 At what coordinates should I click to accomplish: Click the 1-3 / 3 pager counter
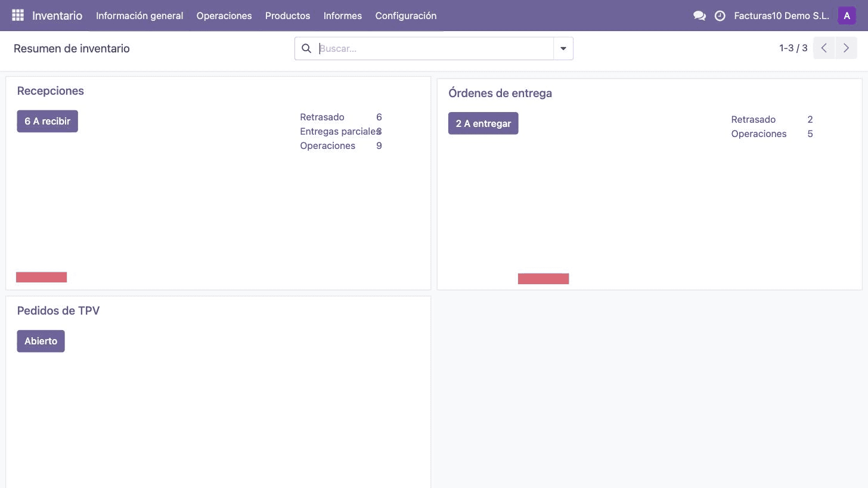[793, 48]
